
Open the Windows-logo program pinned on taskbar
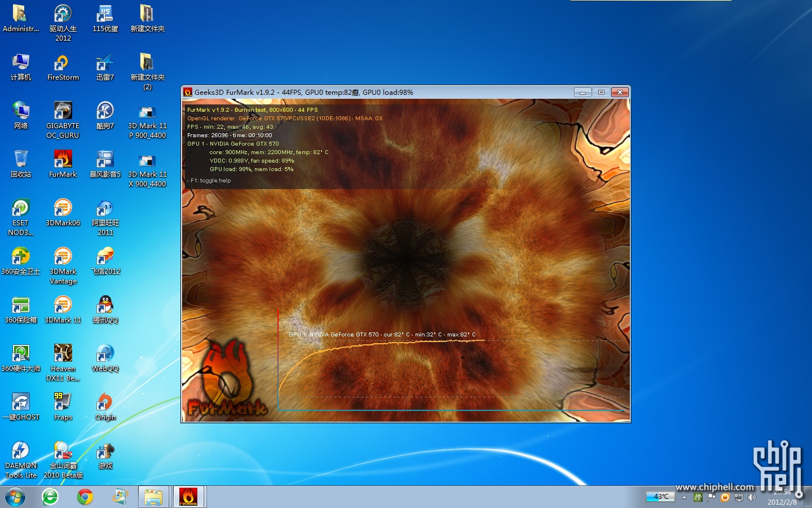(120, 497)
